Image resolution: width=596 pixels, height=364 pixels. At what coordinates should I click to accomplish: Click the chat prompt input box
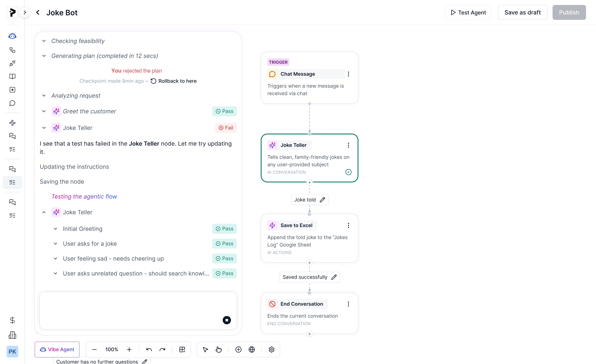(x=138, y=310)
